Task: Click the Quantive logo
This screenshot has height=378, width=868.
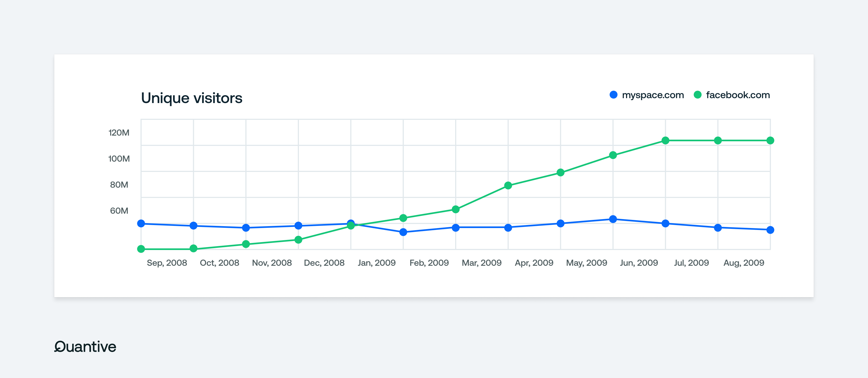Action: coord(85,346)
